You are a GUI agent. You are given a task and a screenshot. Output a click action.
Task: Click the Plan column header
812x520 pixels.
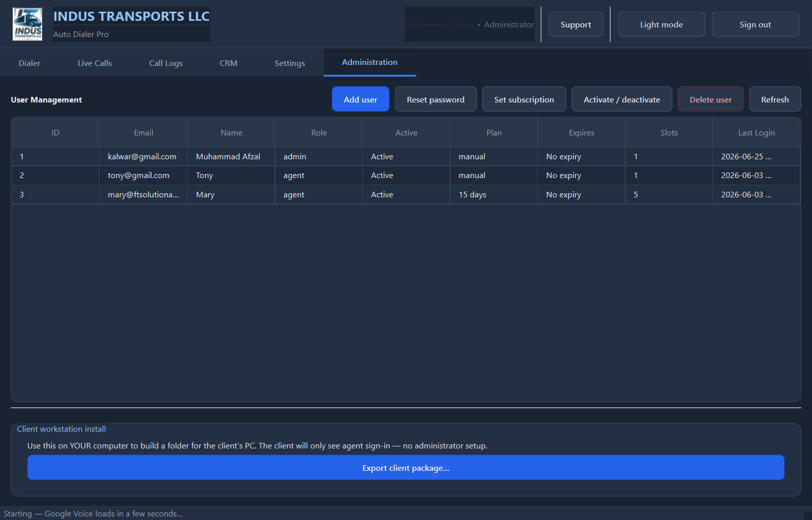494,132
